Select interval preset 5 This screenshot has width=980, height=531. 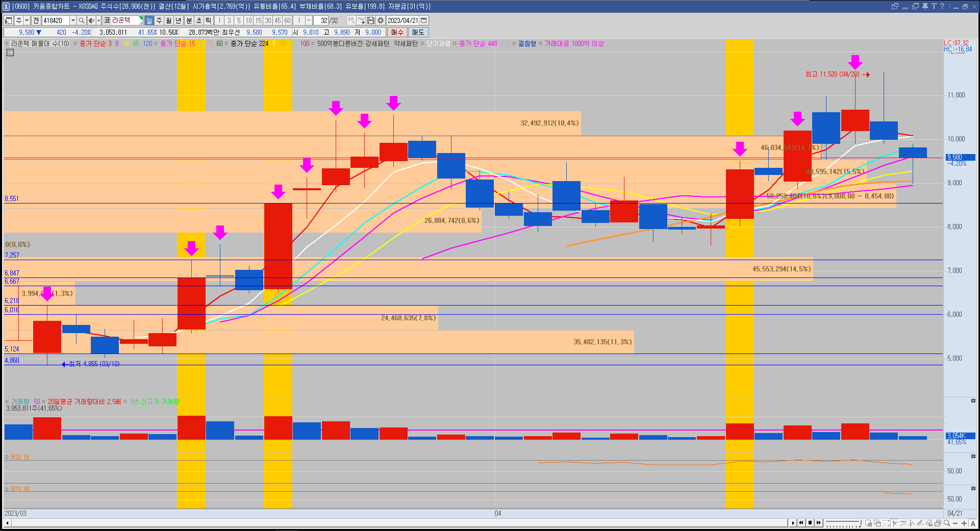(239, 20)
